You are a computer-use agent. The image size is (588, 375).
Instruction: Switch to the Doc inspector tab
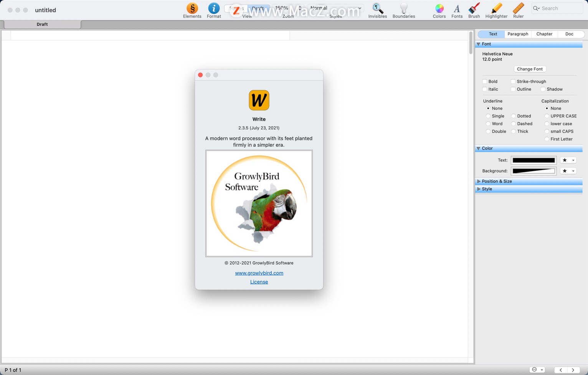(569, 34)
